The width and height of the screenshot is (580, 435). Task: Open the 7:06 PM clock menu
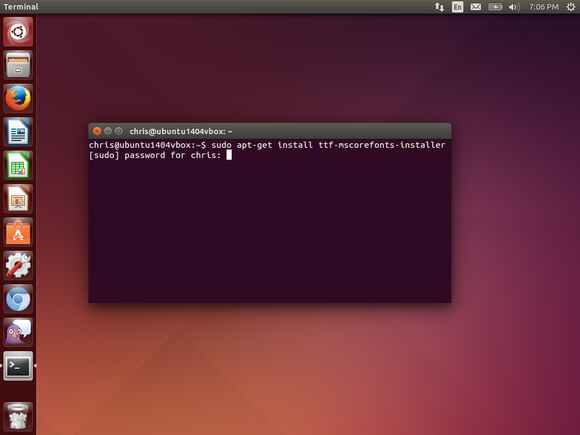pos(543,7)
